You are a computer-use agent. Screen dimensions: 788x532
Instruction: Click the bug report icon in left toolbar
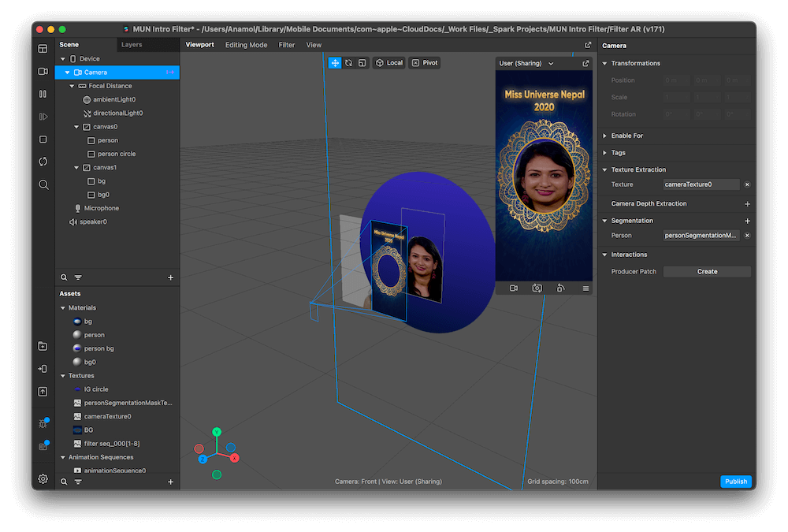coord(43,423)
